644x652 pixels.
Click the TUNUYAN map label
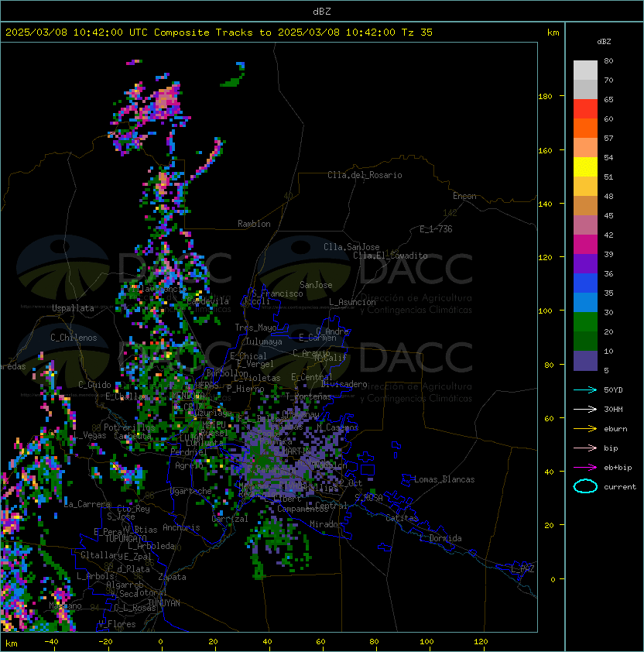[164, 603]
